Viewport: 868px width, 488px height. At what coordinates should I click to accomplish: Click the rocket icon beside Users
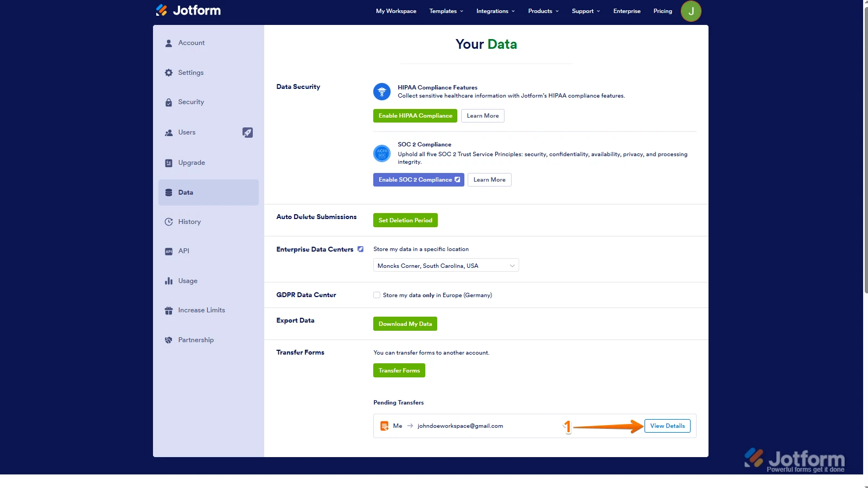click(x=247, y=132)
